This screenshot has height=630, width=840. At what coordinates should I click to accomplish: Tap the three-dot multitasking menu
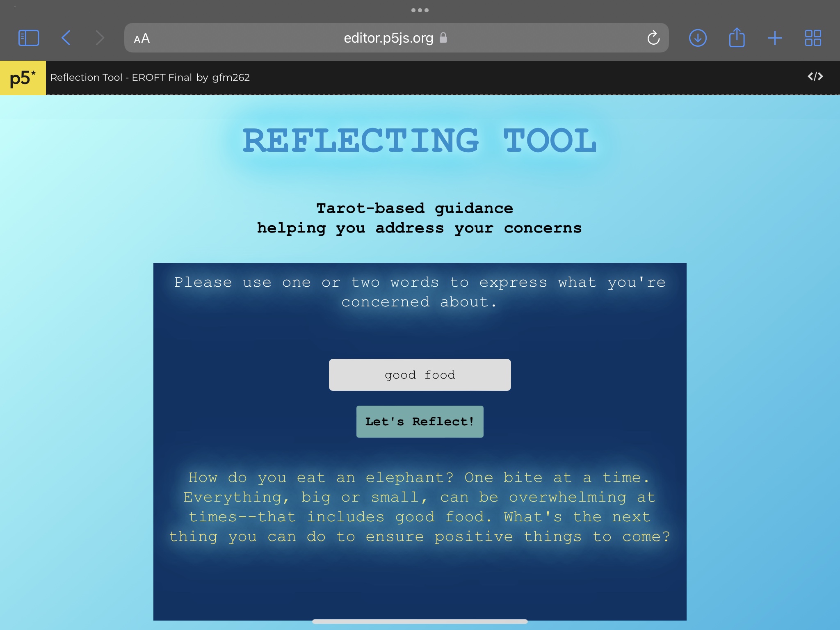(x=420, y=10)
